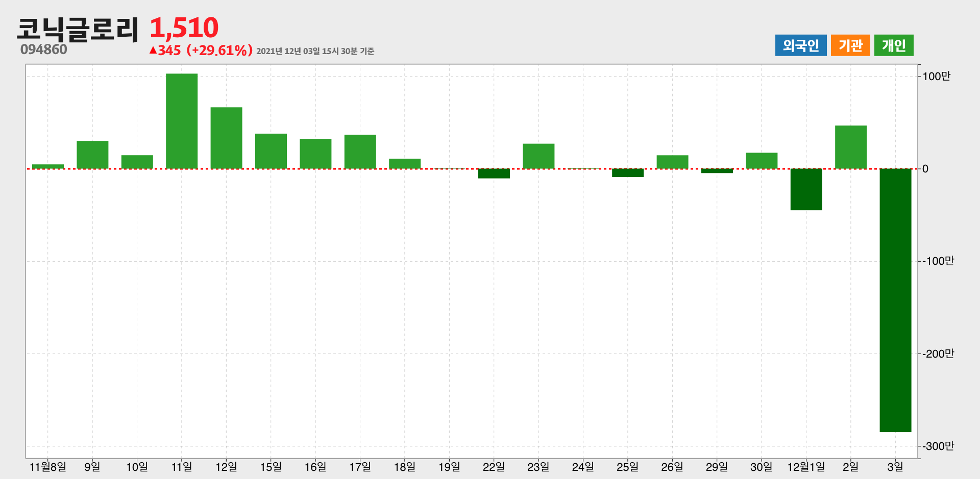Click the timestamp 2021년 12월 03일 15시 30분 기준
Image resolution: width=980 pixels, height=479 pixels.
point(315,51)
